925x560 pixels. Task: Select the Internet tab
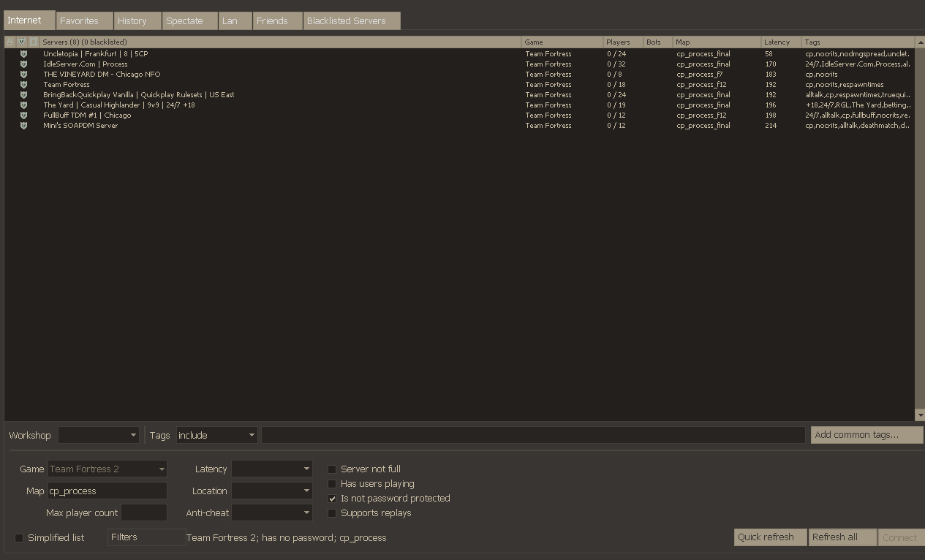29,20
